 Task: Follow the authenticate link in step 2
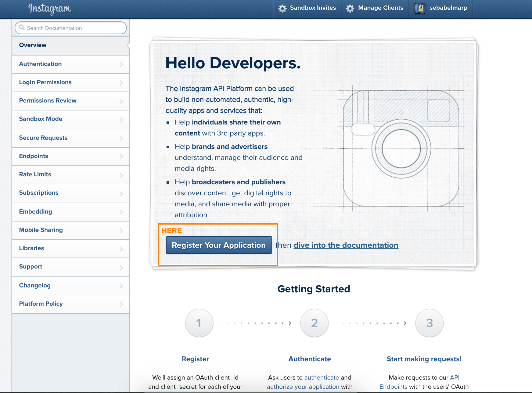pos(322,377)
